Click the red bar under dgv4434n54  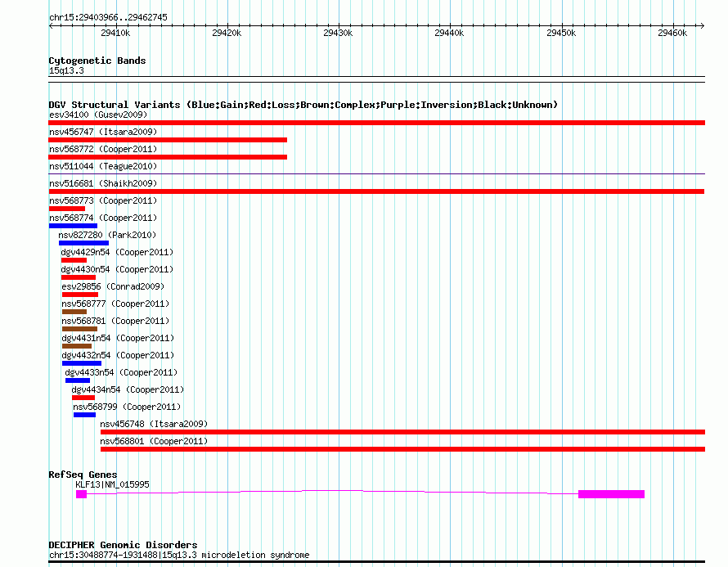pos(83,398)
